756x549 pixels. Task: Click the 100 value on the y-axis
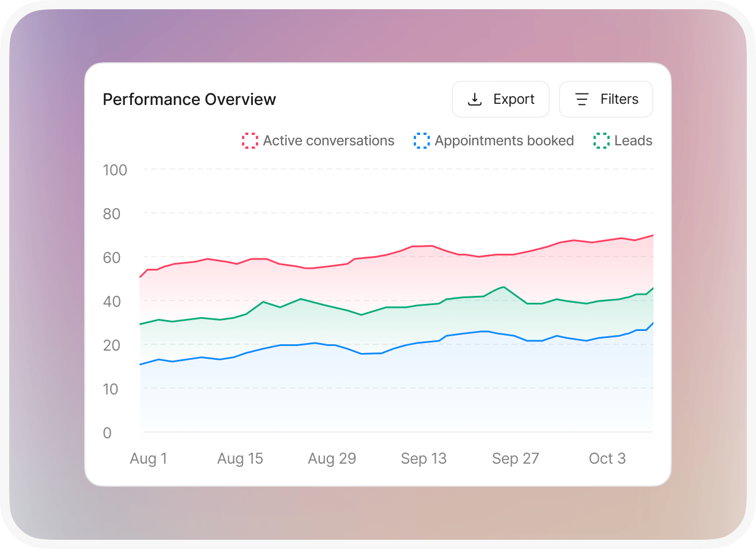tap(115, 170)
